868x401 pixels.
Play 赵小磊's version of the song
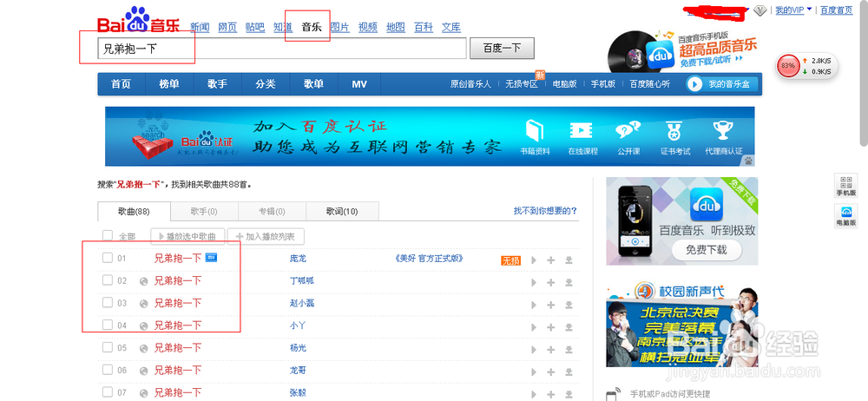pos(534,305)
